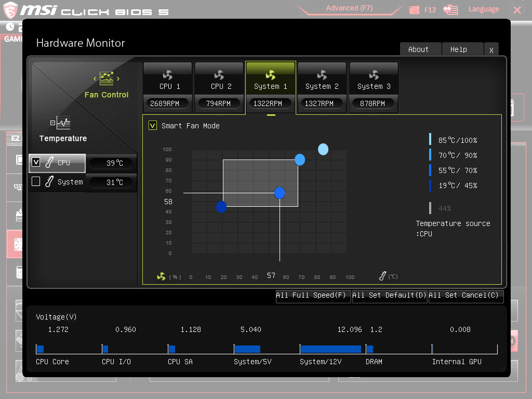Click the CPU I/O voltage bar
The width and height of the screenshot is (532, 399).
[105, 349]
